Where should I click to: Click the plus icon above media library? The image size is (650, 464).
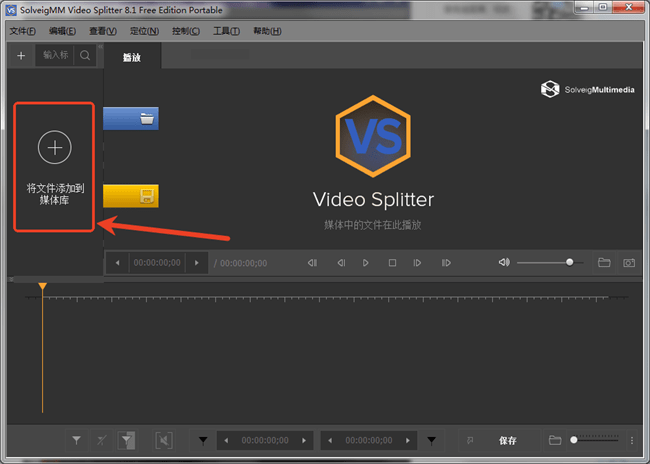point(21,56)
